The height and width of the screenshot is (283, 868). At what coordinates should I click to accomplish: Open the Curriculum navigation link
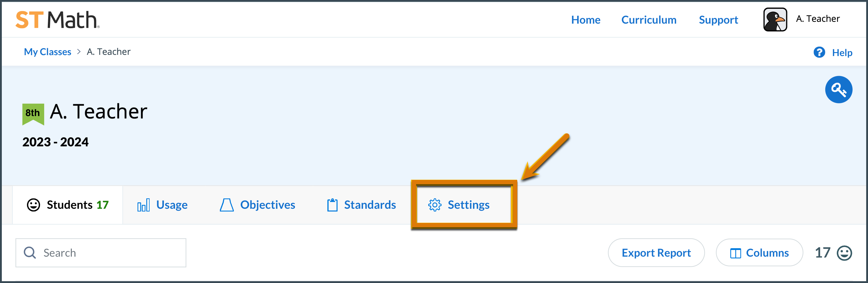click(x=649, y=20)
